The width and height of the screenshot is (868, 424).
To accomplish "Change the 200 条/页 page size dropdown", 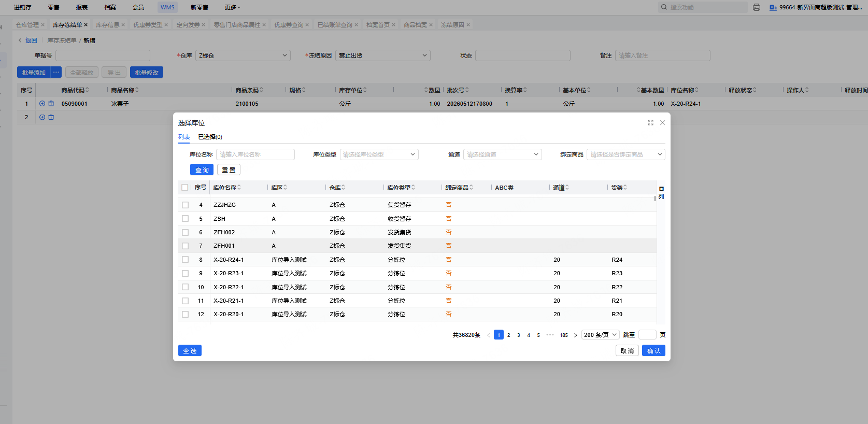I will (601, 335).
